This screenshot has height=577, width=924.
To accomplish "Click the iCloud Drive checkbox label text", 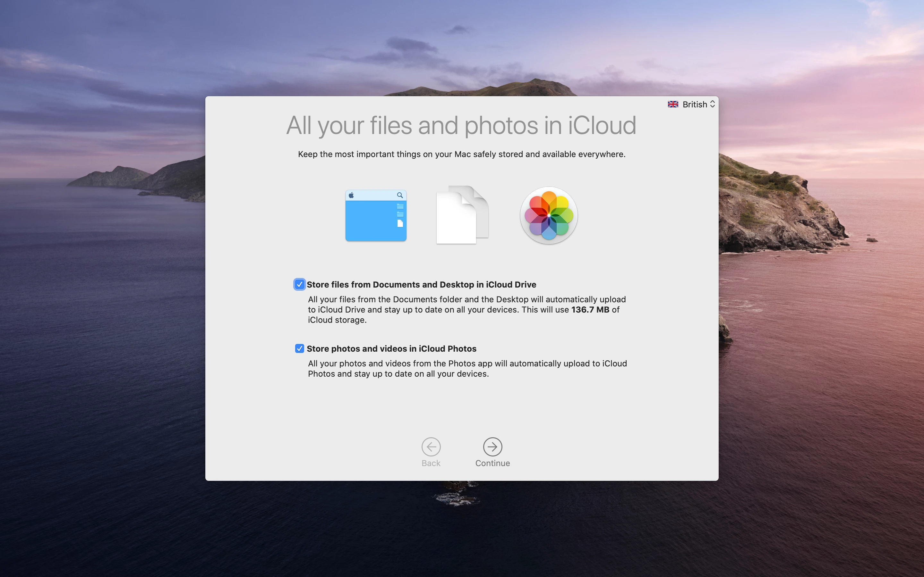I will click(421, 285).
